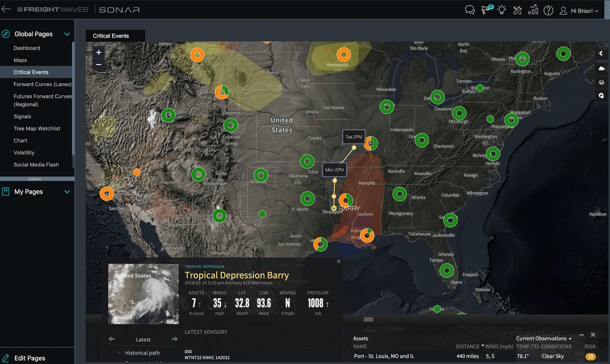Screen dimensions: 610x364
Task: Click the asset marker near Jackson
Action: click(346, 201)
